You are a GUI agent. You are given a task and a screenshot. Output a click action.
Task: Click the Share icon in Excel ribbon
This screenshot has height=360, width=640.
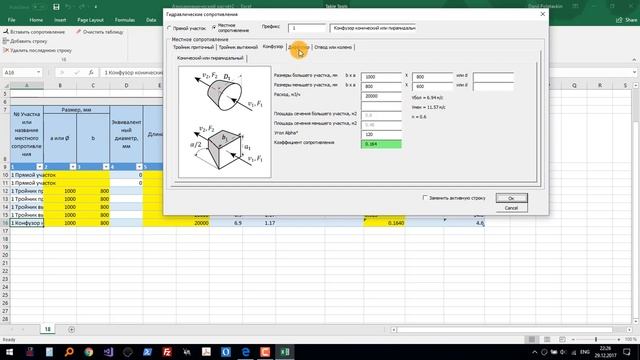(627, 20)
